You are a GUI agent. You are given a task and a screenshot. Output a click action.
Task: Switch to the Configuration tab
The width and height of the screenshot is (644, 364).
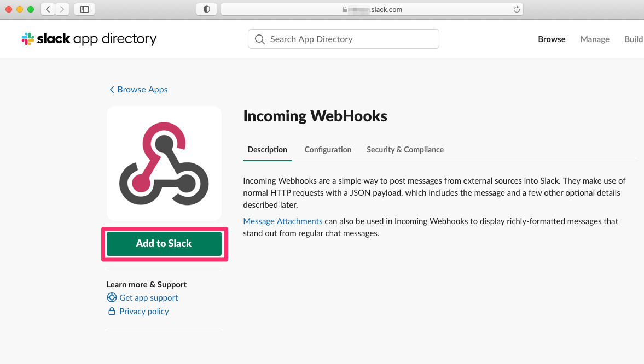(328, 150)
